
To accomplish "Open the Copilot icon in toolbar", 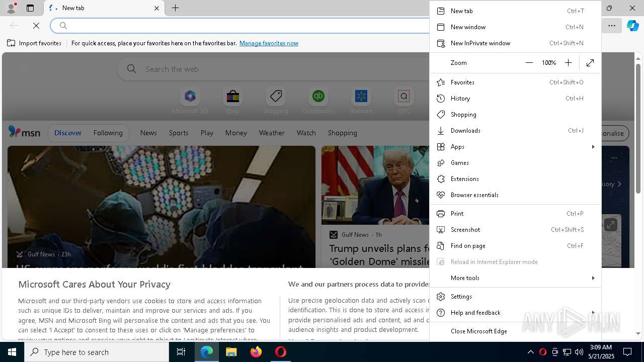I will (632, 25).
